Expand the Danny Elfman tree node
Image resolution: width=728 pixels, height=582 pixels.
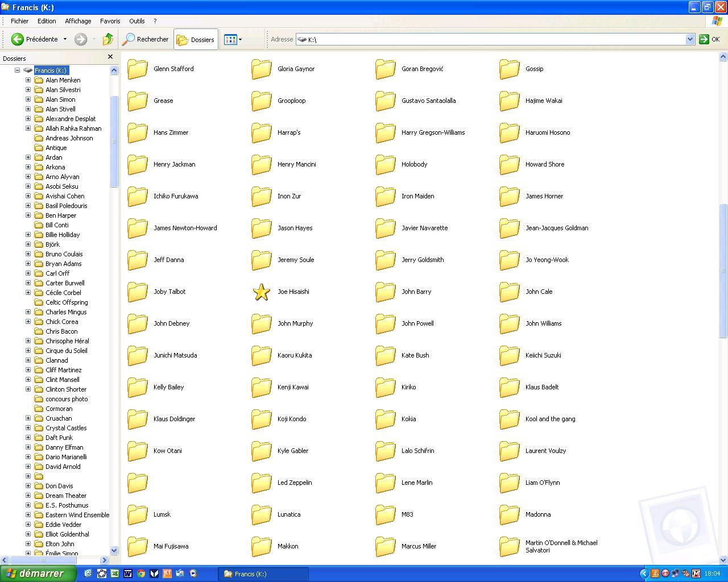[28, 447]
